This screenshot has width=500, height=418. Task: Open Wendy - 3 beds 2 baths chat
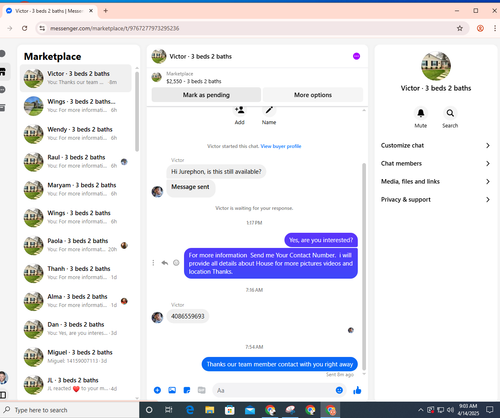(76, 133)
